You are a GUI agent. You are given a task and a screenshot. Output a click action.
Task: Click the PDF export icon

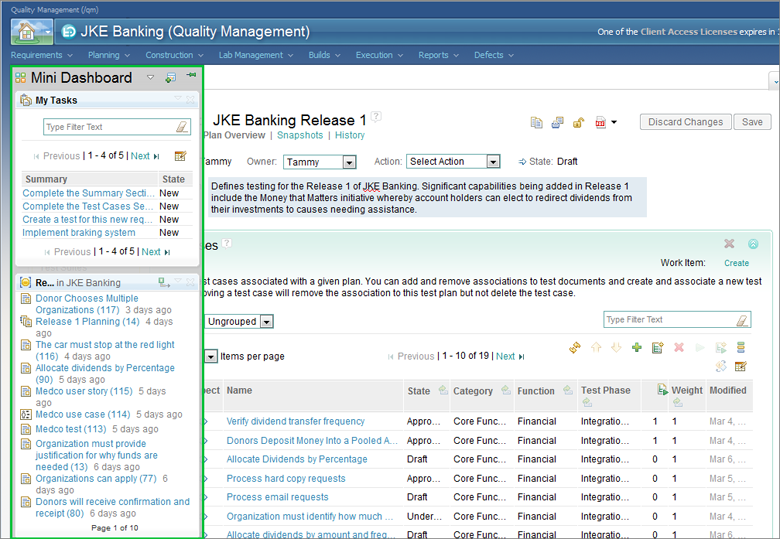[x=600, y=122]
